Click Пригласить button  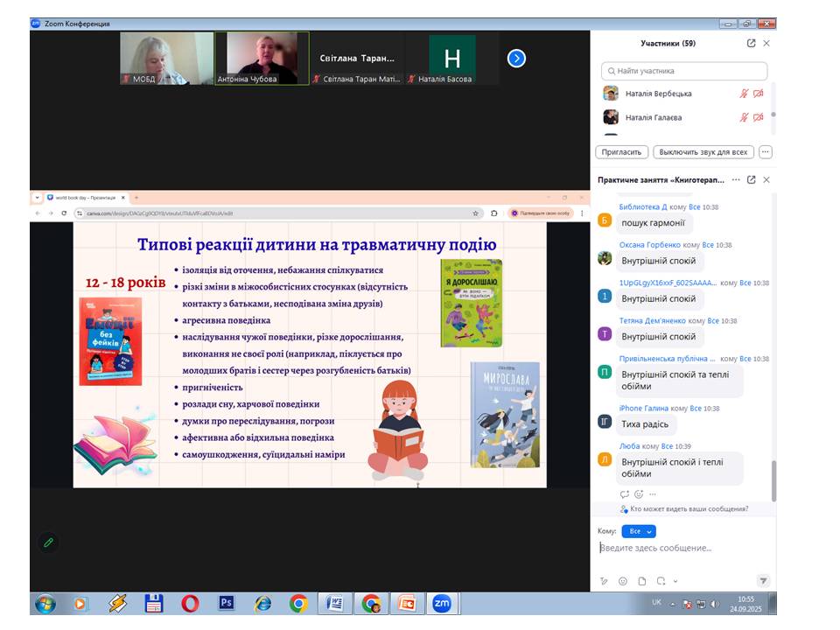pyautogui.click(x=621, y=151)
